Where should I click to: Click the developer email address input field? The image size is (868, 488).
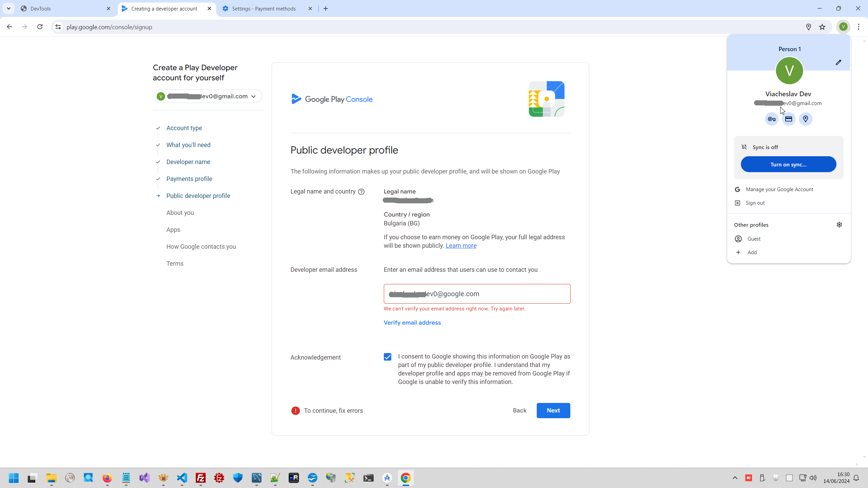477,294
